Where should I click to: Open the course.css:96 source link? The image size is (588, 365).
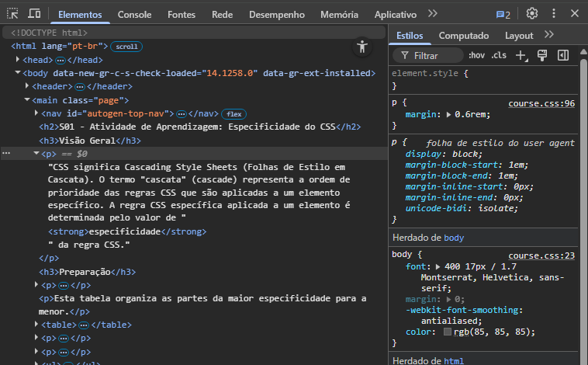(541, 103)
